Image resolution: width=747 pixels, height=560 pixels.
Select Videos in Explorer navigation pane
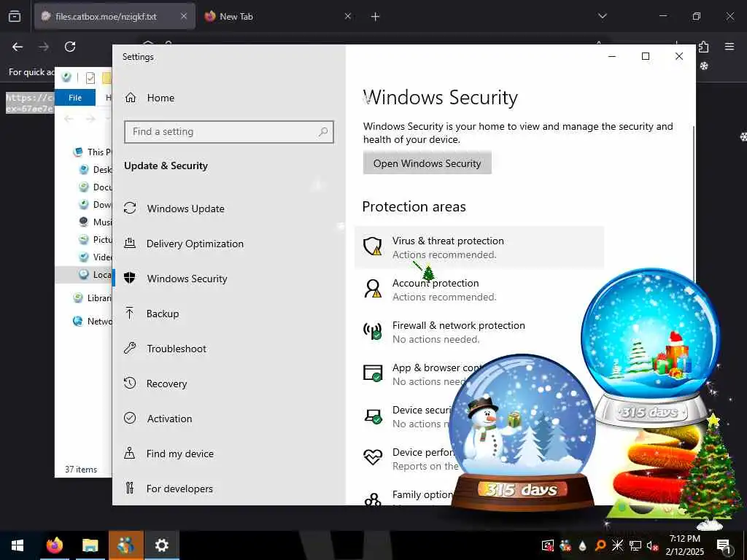click(x=96, y=257)
